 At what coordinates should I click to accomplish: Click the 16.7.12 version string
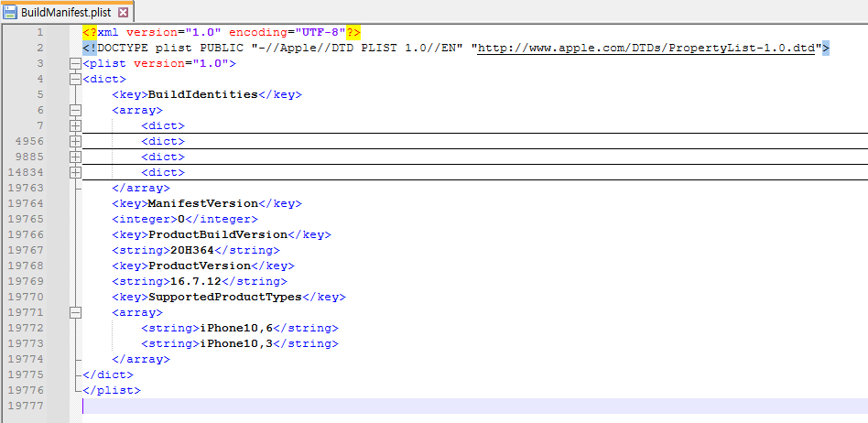(196, 281)
